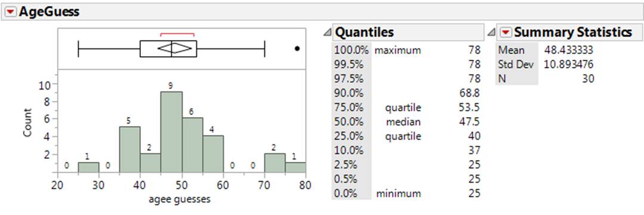
Task: Collapse the Summary Statistics disclosure triangle
Action: pyautogui.click(x=491, y=32)
